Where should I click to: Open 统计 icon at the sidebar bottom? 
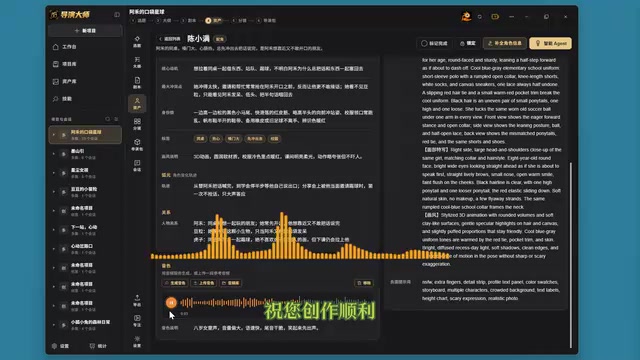coord(92,346)
